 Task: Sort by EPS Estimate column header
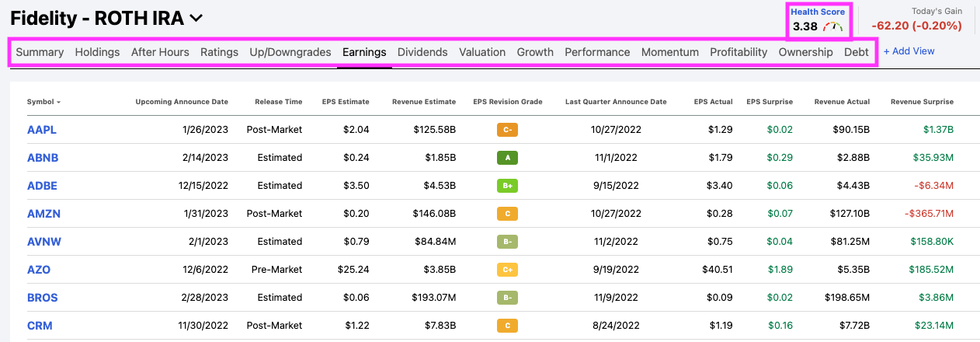[x=346, y=102]
